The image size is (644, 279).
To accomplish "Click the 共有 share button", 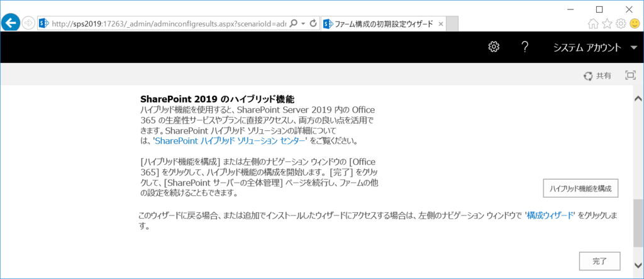I will (x=597, y=76).
